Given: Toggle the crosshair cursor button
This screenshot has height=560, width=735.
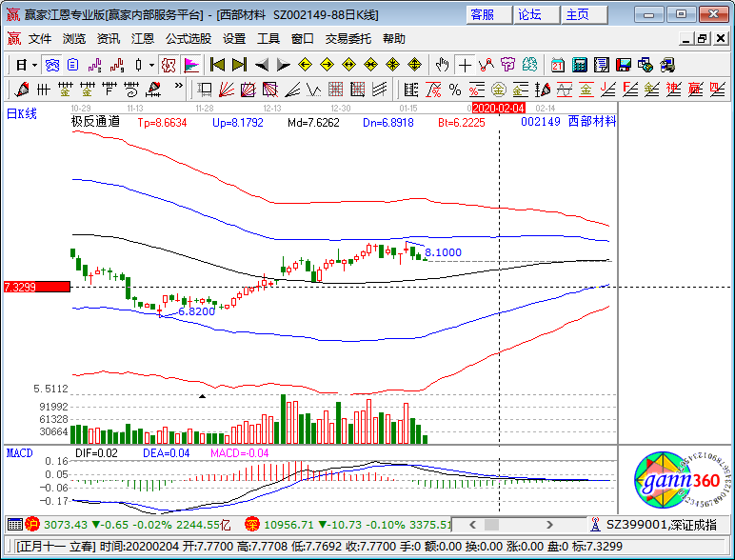Looking at the screenshot, I should [465, 65].
